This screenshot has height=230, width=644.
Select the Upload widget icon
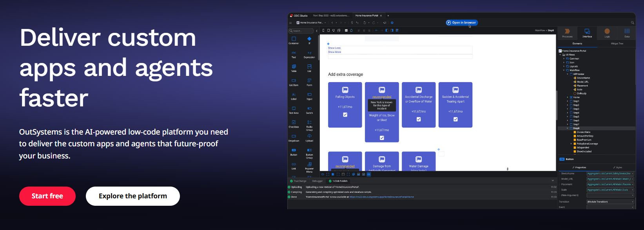[309, 136]
